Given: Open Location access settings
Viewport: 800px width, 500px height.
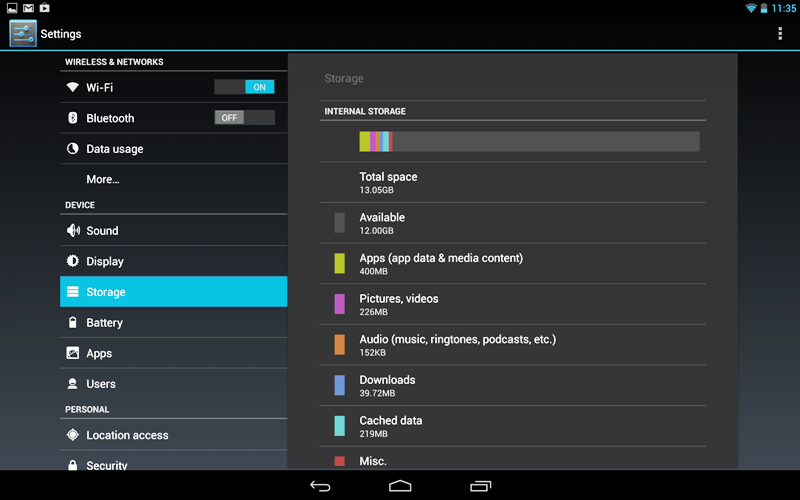Looking at the screenshot, I should coord(173,435).
